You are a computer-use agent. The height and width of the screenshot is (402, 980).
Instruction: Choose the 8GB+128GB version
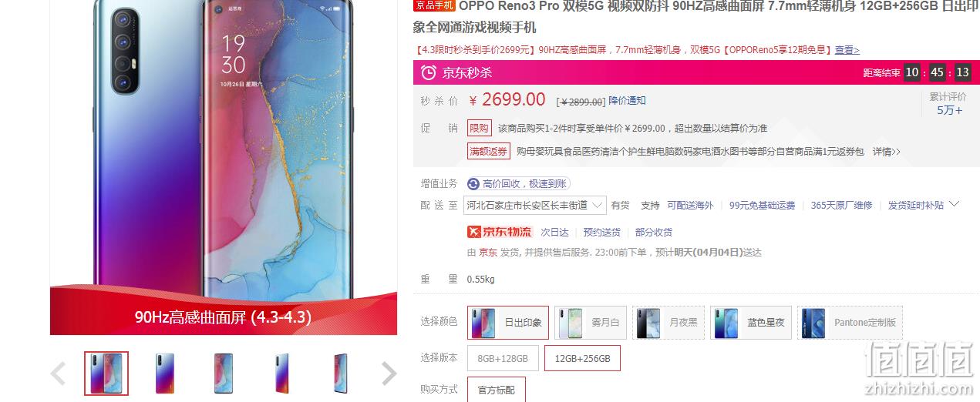[503, 359]
